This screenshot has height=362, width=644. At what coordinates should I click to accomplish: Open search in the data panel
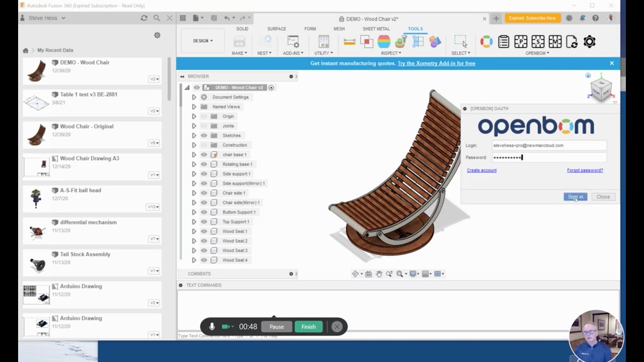coord(156,18)
